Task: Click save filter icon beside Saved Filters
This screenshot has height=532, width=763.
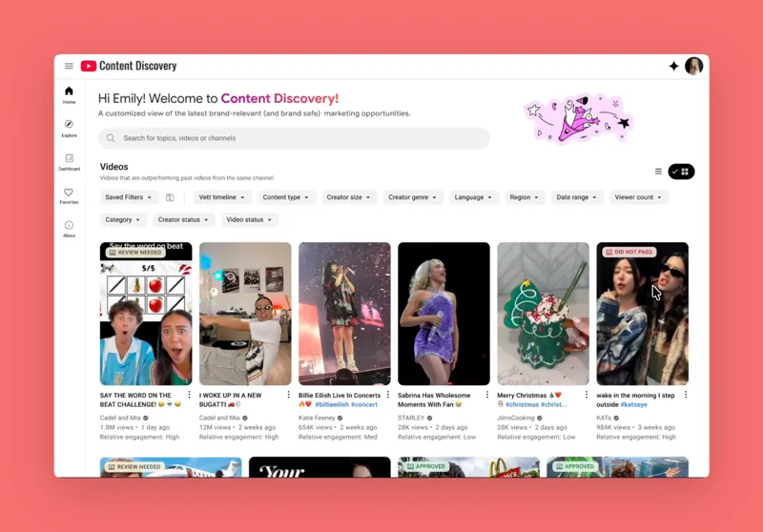Action: [170, 197]
